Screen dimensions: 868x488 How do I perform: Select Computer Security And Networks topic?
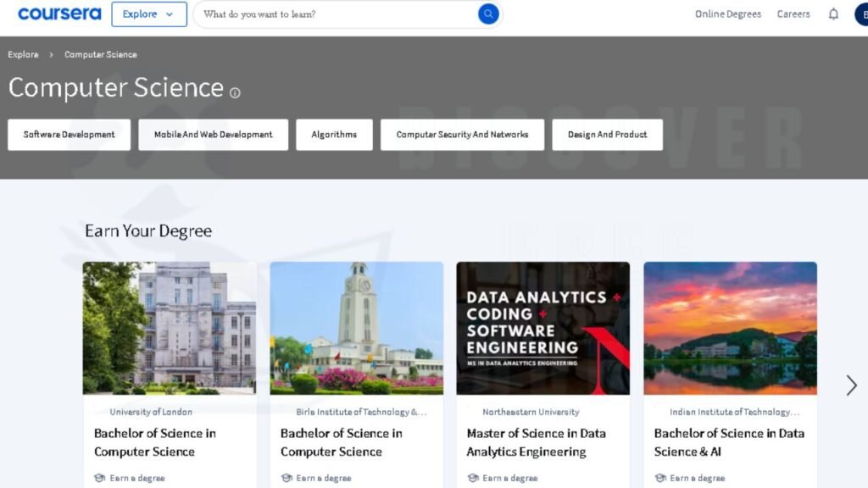tap(462, 135)
